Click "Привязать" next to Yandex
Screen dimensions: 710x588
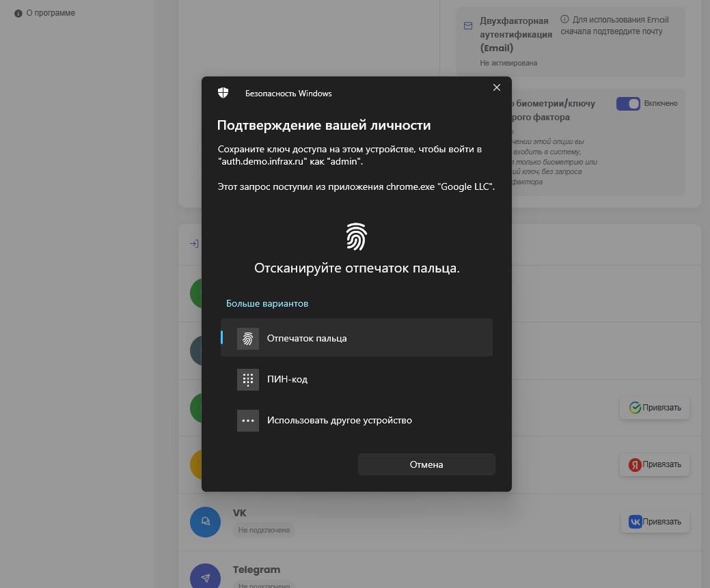(655, 464)
